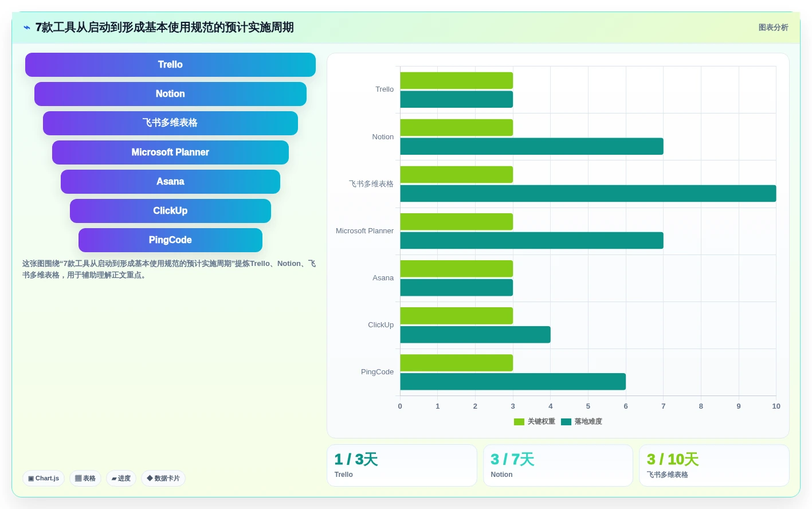The image size is (812, 509).
Task: Select the PingCode funnel bar
Action: click(x=170, y=240)
